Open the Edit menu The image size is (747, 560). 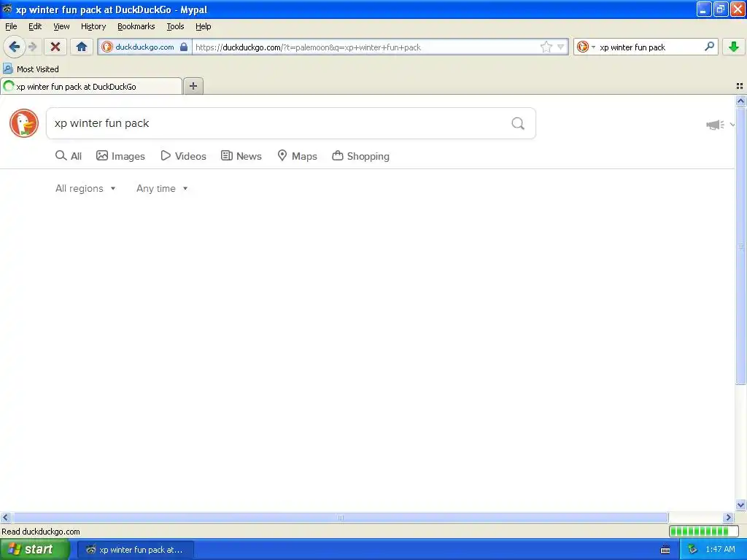(35, 26)
